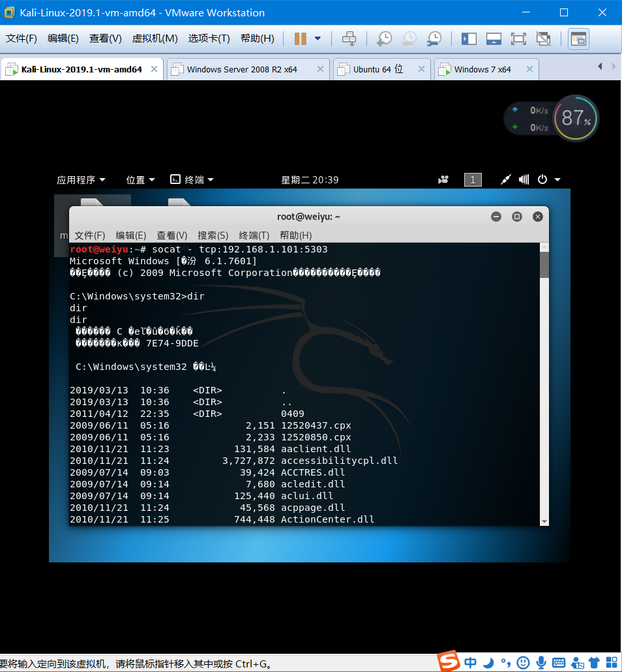This screenshot has height=672, width=622.
Task: Close the Windows Server 2008 R2 tab
Action: pyautogui.click(x=320, y=69)
